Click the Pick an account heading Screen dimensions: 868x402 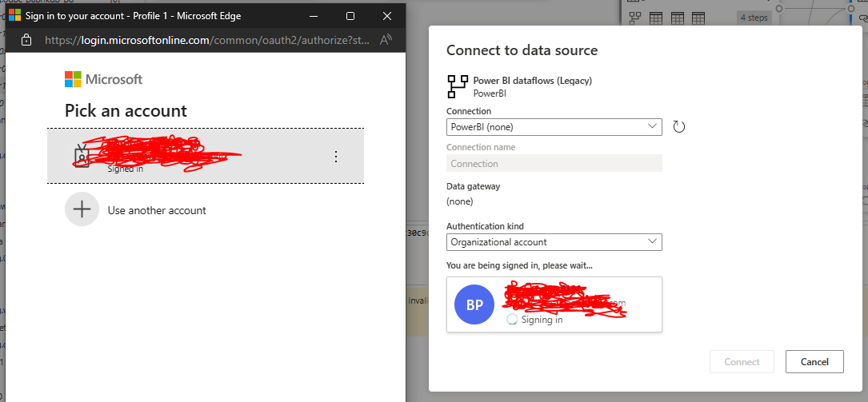pos(126,111)
